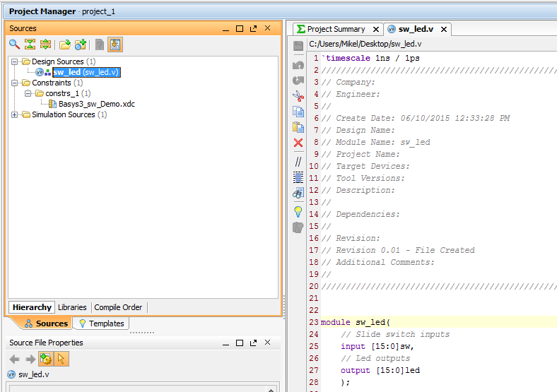Close the Sources panel
Viewport: 557px width, 392px height.
(x=267, y=28)
